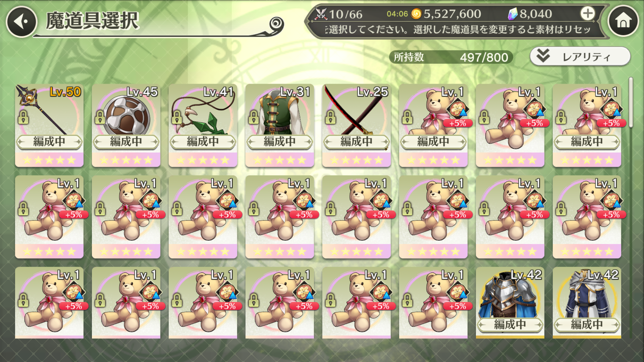Tap the crystal gem currency icon

tap(512, 14)
